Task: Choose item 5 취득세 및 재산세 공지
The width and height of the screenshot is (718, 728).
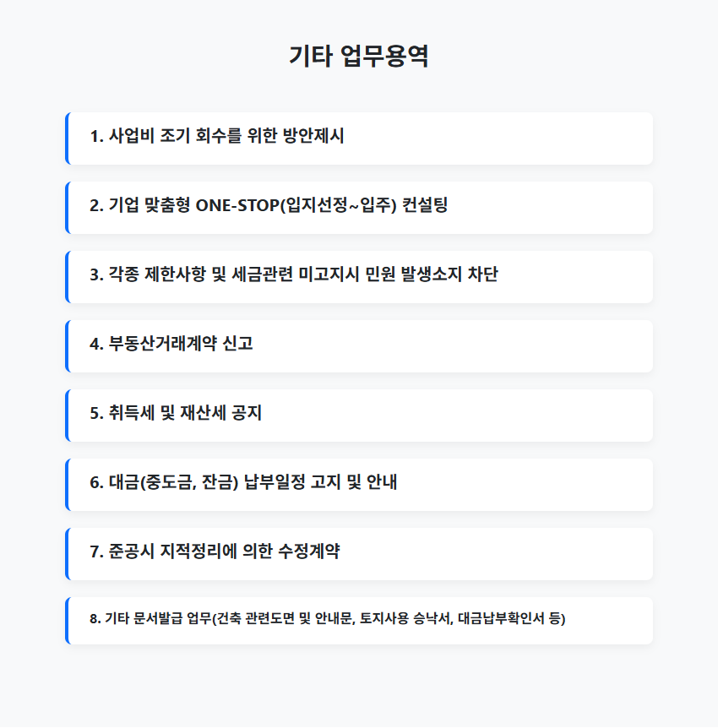Action: click(359, 415)
